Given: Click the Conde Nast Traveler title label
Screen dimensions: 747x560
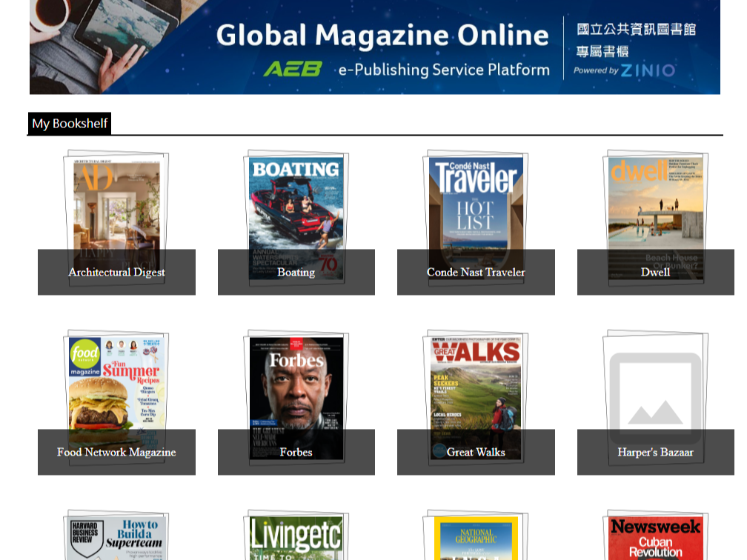Looking at the screenshot, I should click(476, 272).
